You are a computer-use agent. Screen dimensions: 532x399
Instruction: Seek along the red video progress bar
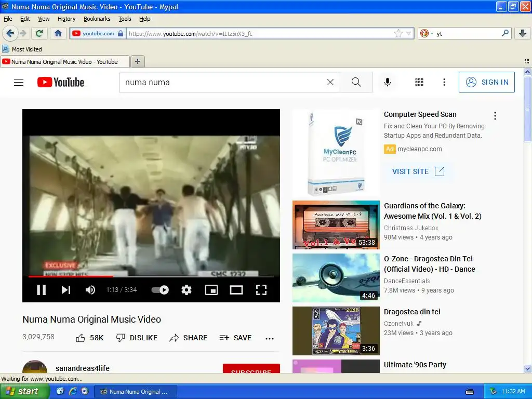(151, 276)
